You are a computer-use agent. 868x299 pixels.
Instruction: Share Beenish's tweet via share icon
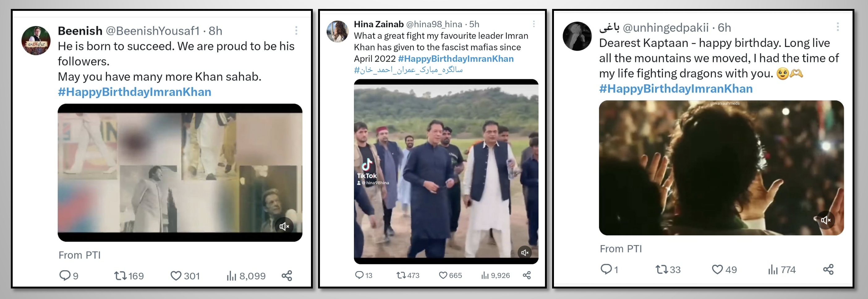[x=287, y=276]
